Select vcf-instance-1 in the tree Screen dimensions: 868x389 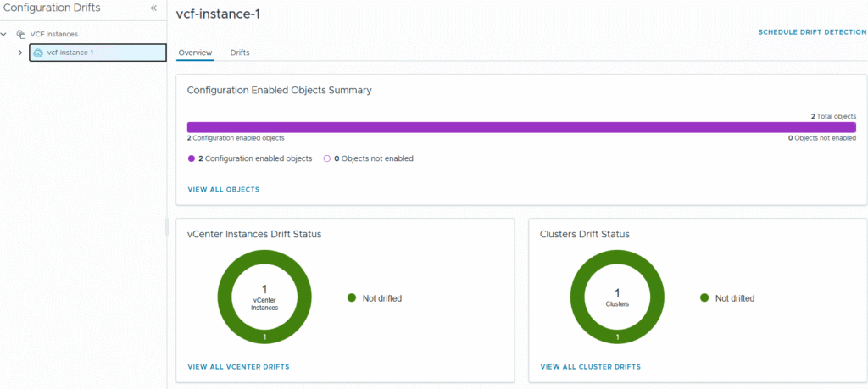(x=70, y=53)
